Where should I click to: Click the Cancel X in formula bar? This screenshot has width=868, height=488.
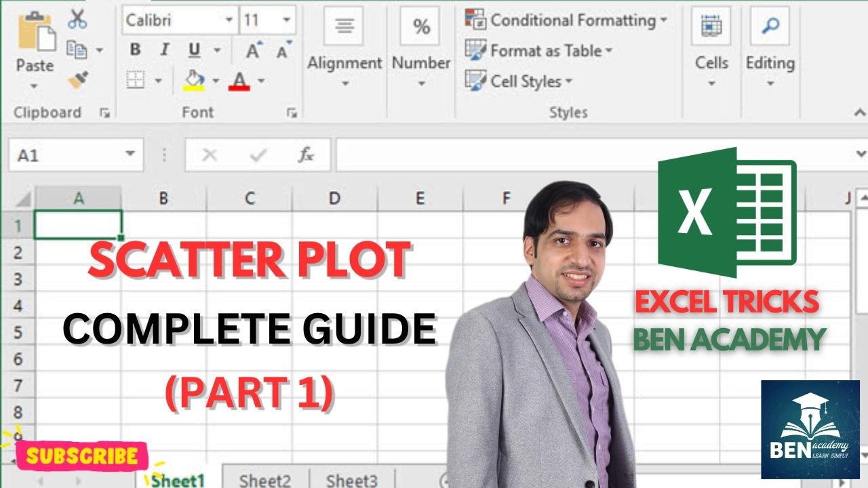[210, 155]
